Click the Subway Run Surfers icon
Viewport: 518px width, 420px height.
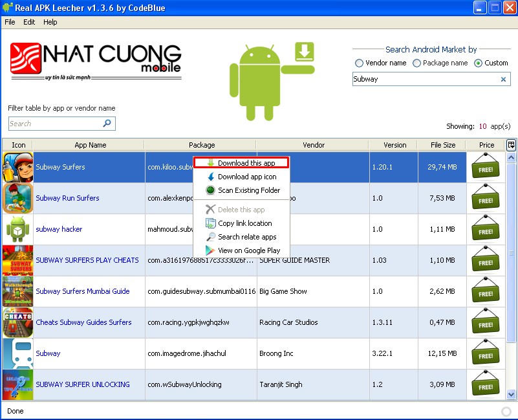click(18, 198)
